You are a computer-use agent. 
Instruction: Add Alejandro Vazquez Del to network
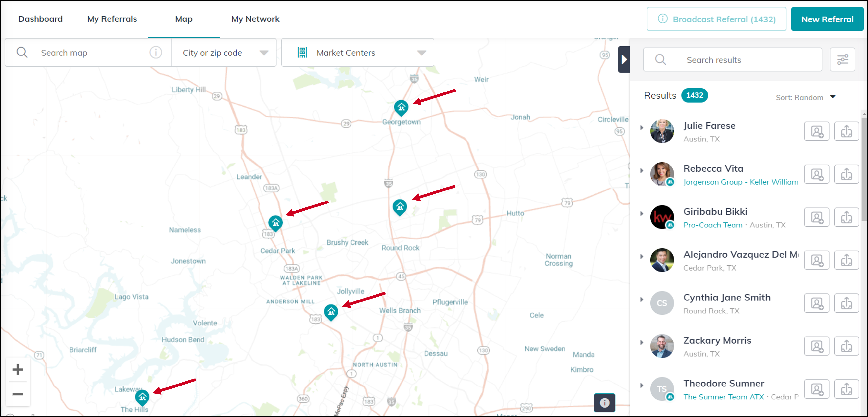pyautogui.click(x=816, y=260)
